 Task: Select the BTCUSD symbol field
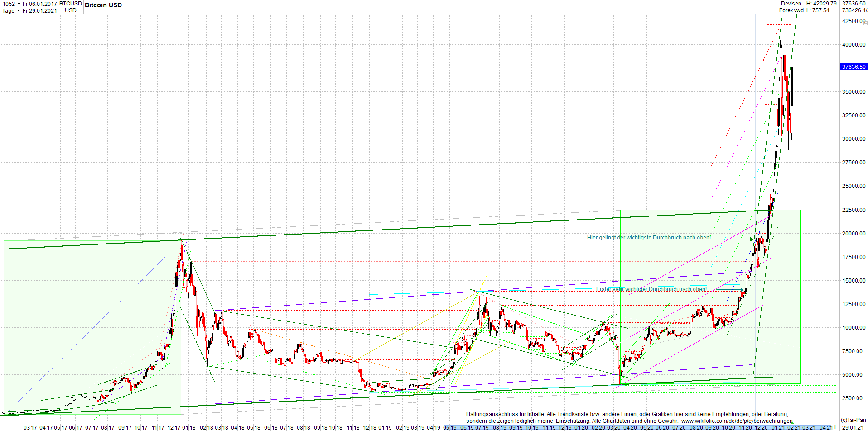point(71,4)
